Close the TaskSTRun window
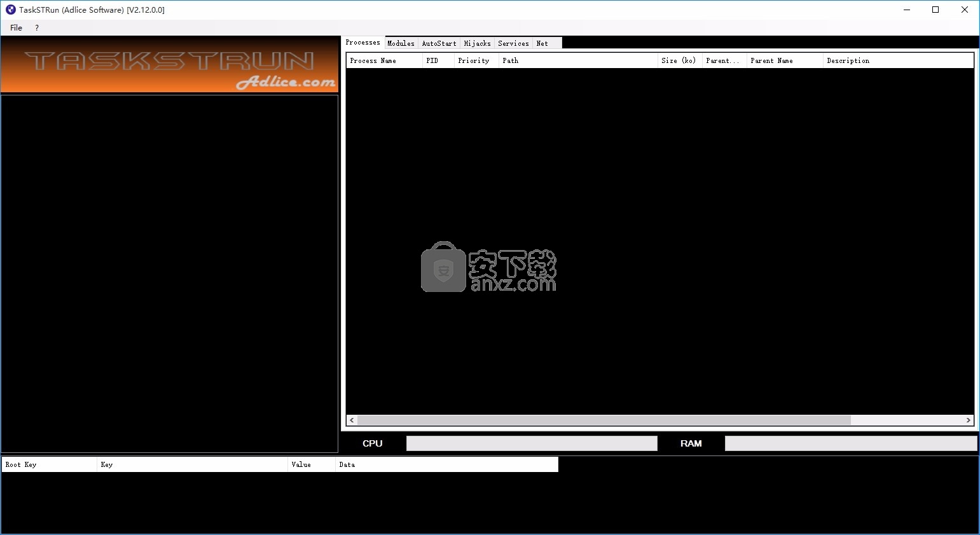 [x=965, y=10]
